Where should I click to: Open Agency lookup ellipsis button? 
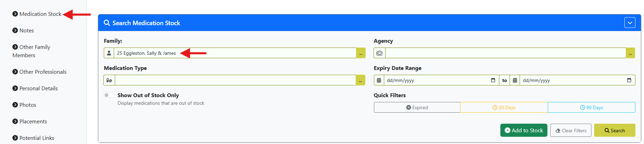[x=631, y=53]
